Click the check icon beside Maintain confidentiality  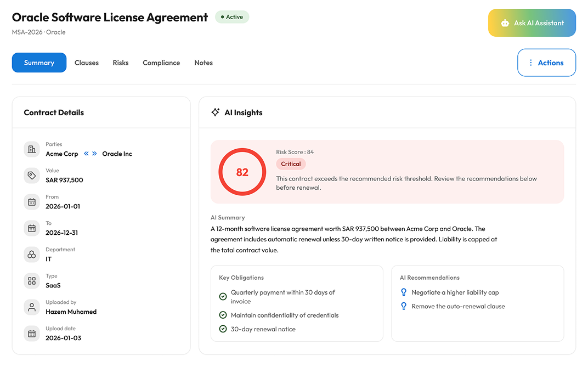click(x=223, y=315)
